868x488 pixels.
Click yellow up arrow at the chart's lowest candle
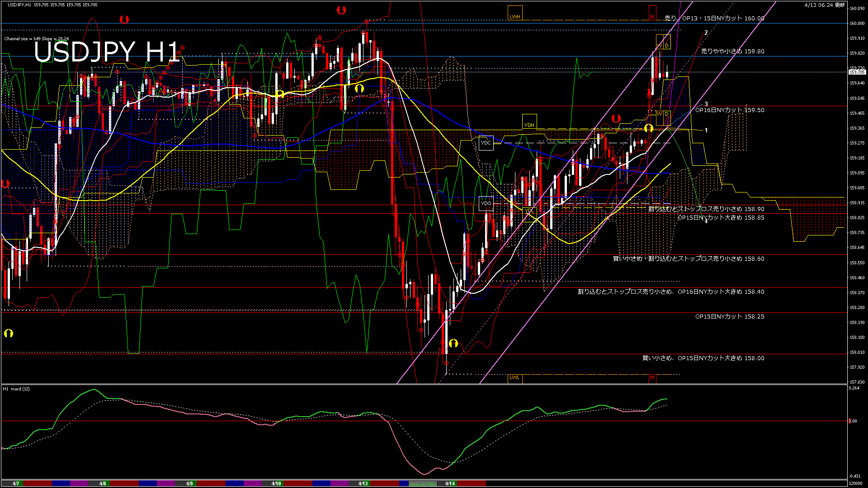[453, 343]
